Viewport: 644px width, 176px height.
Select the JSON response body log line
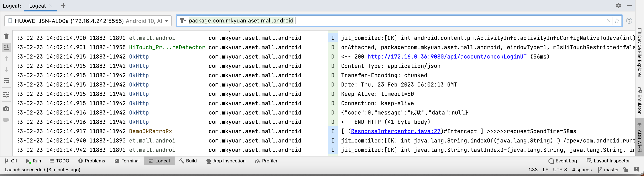click(404, 113)
